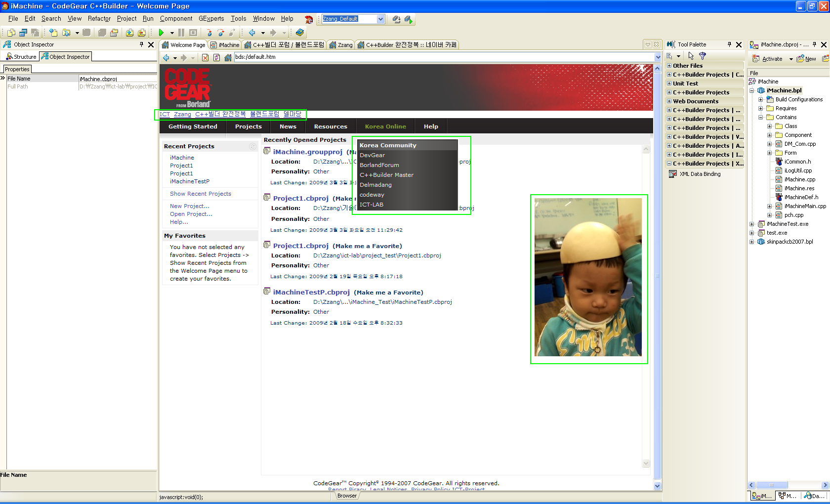Screen dimensions: 830x504
Task: Click the Tool Palette filter funnel icon
Action: click(703, 56)
